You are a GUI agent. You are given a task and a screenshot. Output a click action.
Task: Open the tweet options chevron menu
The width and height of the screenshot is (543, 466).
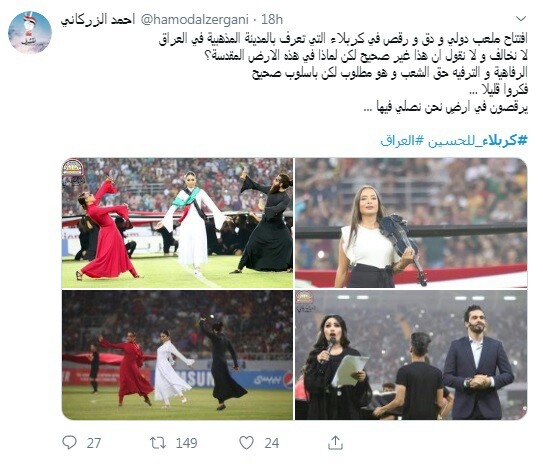pos(521,18)
